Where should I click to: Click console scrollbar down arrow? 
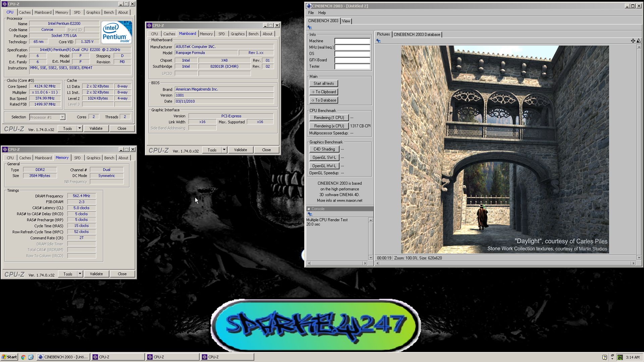pos(371,257)
